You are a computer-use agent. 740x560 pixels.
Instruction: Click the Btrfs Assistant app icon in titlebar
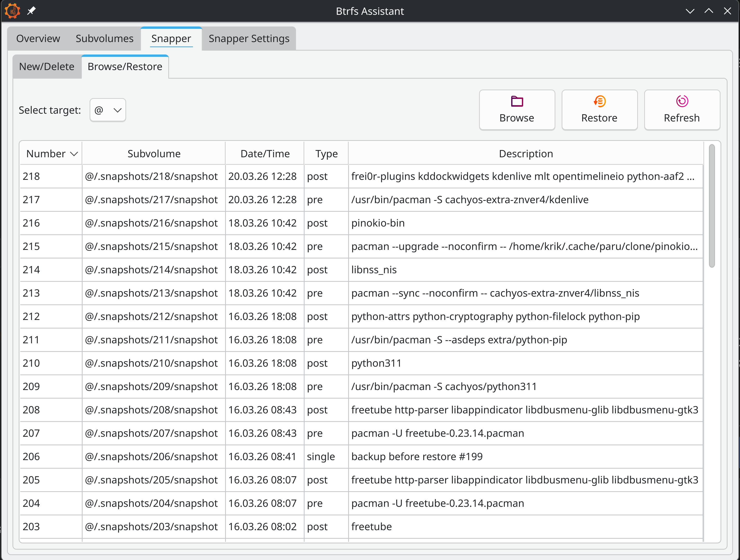pos(12,11)
